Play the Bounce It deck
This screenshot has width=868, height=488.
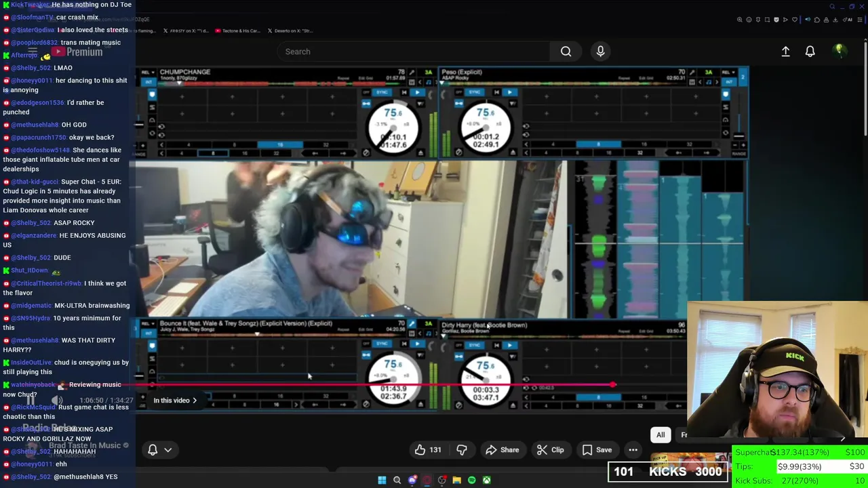click(418, 344)
